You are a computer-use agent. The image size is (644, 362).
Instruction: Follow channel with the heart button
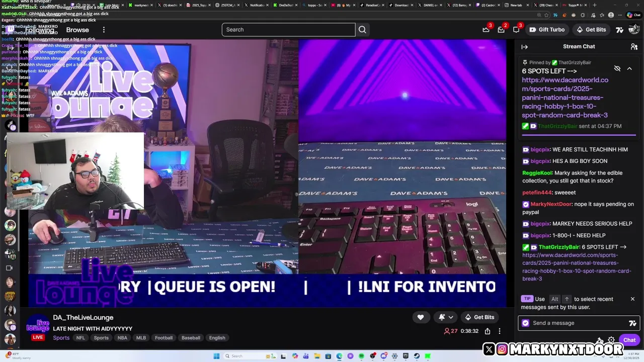pos(421,317)
